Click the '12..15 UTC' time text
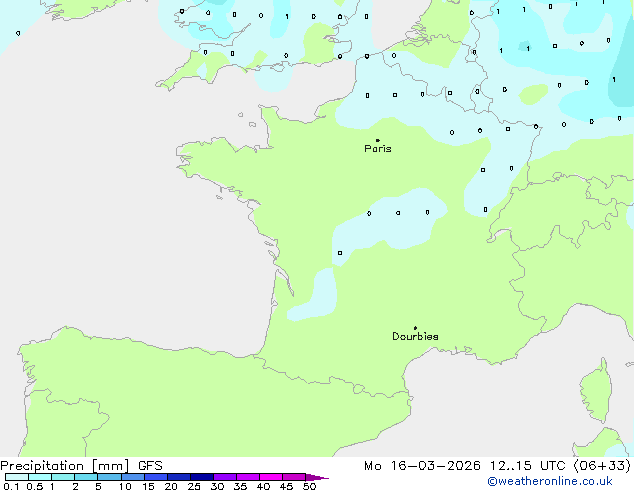634x490 pixels. tap(528, 466)
